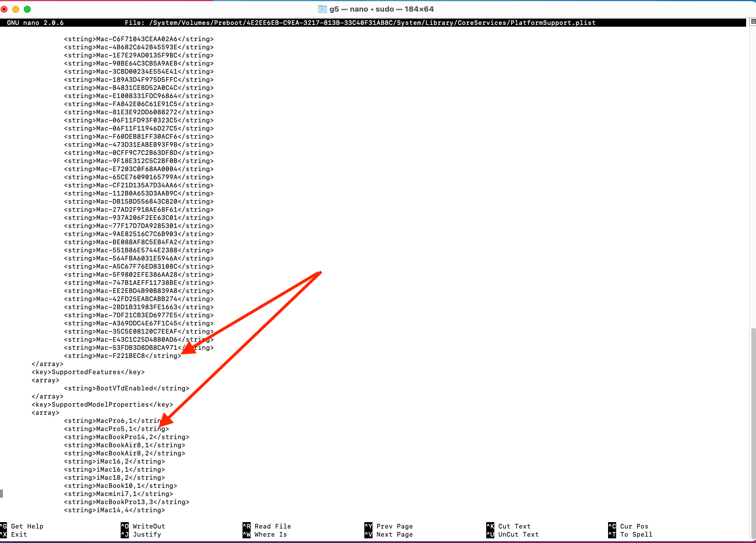
Task: Place cursor on Mac-473D31EABEB93F9B line
Action: click(x=139, y=144)
